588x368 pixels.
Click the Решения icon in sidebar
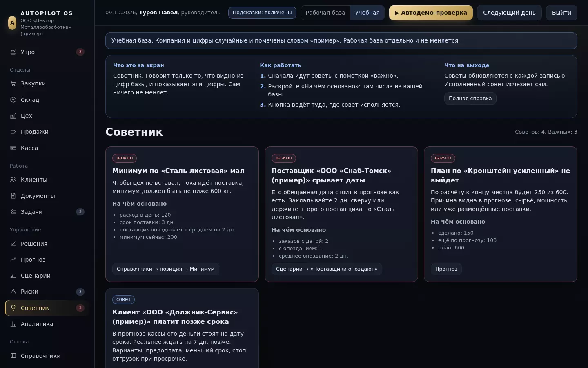tap(13, 244)
